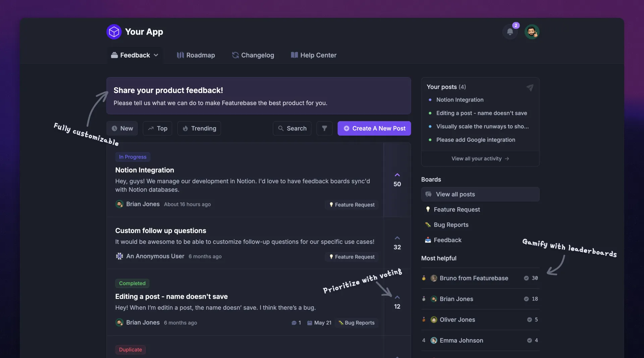
Task: Open the Help Center tab
Action: click(314, 55)
